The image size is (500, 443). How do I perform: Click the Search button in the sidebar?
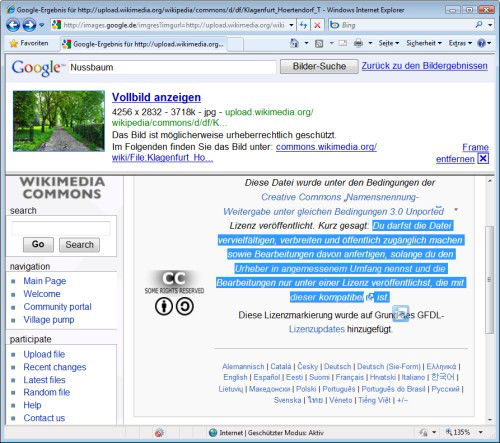point(79,245)
